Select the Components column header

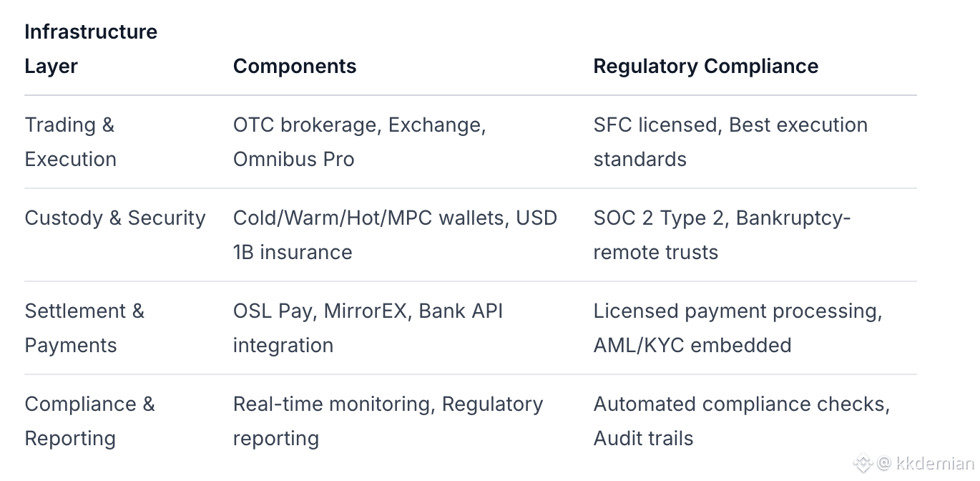tap(295, 67)
